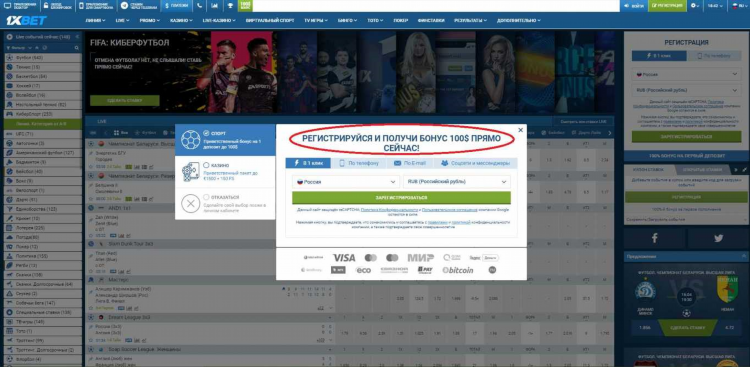Viewport: 750px width, 367px height.
Task: Expand the PROMO menu
Action: tap(150, 21)
